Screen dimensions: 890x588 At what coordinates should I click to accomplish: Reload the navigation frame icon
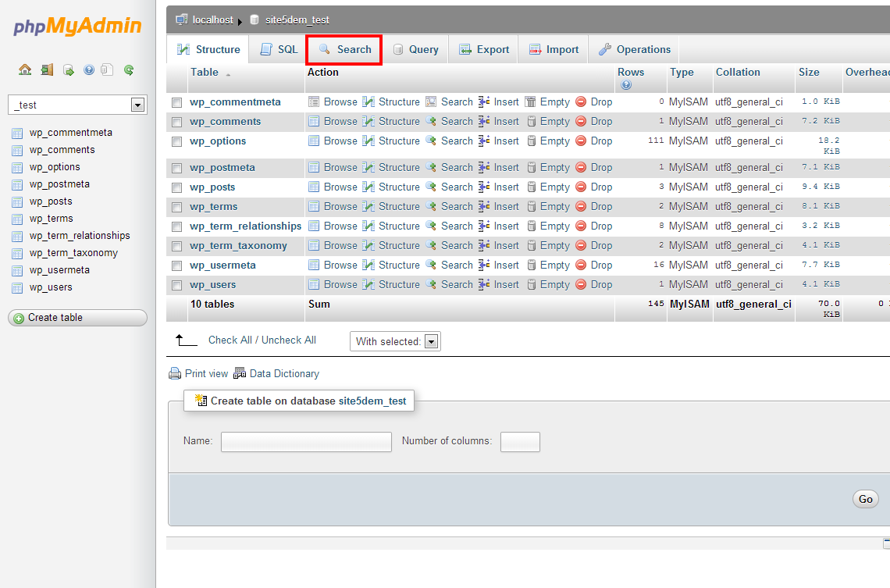130,69
